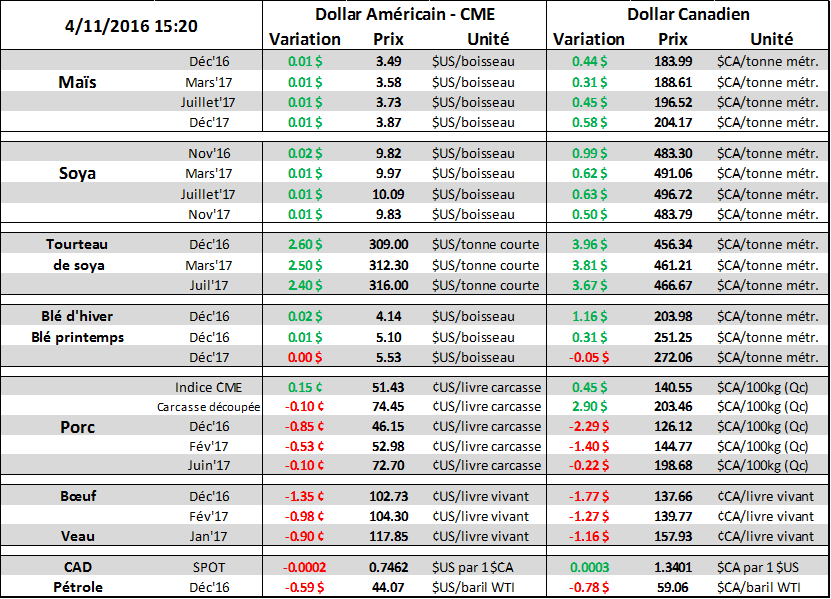
Task: Click the Porc section label
Action: pyautogui.click(x=77, y=427)
